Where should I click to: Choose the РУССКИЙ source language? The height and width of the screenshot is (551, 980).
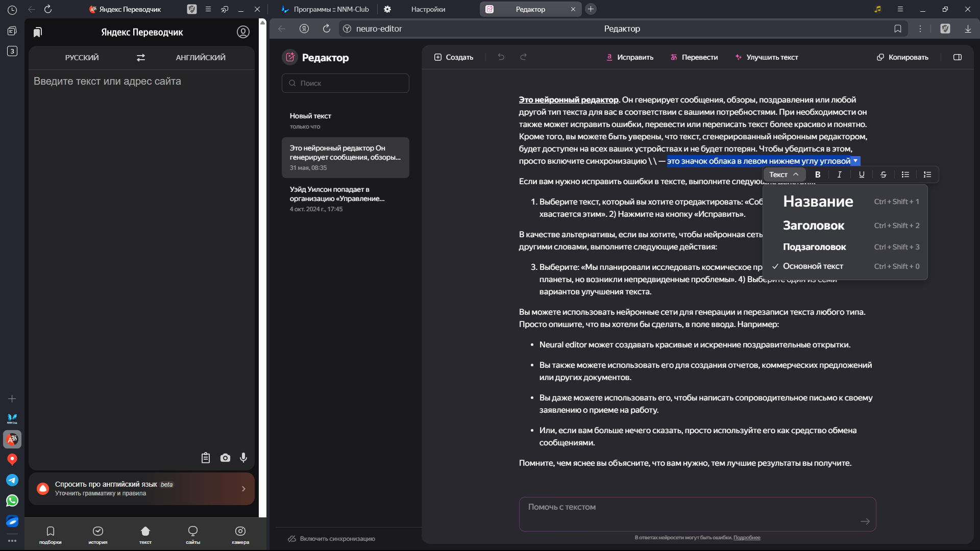82,58
